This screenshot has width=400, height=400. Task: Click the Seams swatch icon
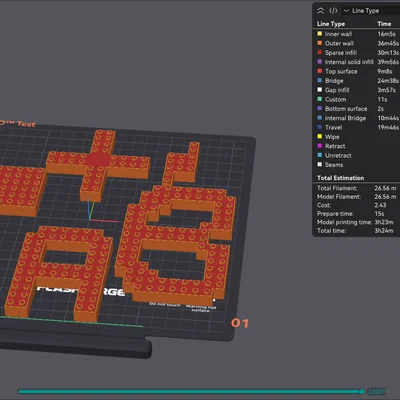click(320, 165)
